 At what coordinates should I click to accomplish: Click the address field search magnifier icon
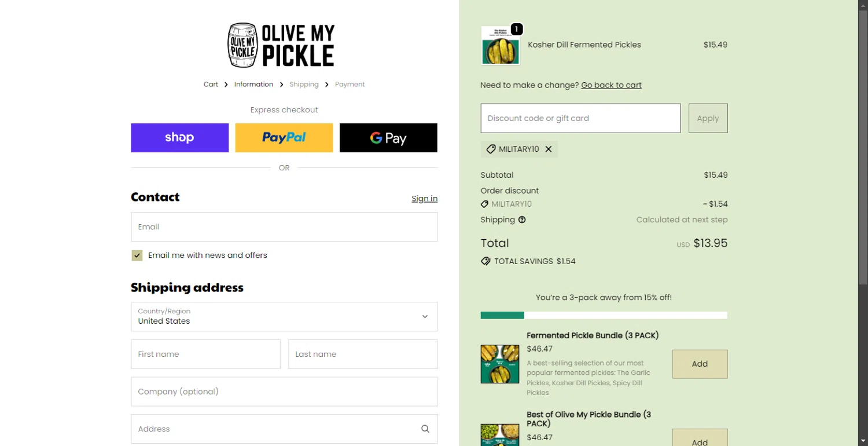425,429
